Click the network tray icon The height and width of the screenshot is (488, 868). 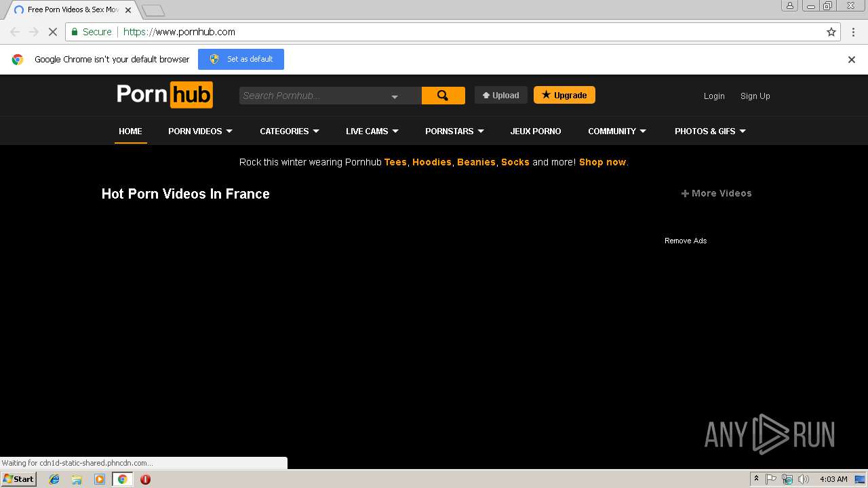[x=787, y=479]
